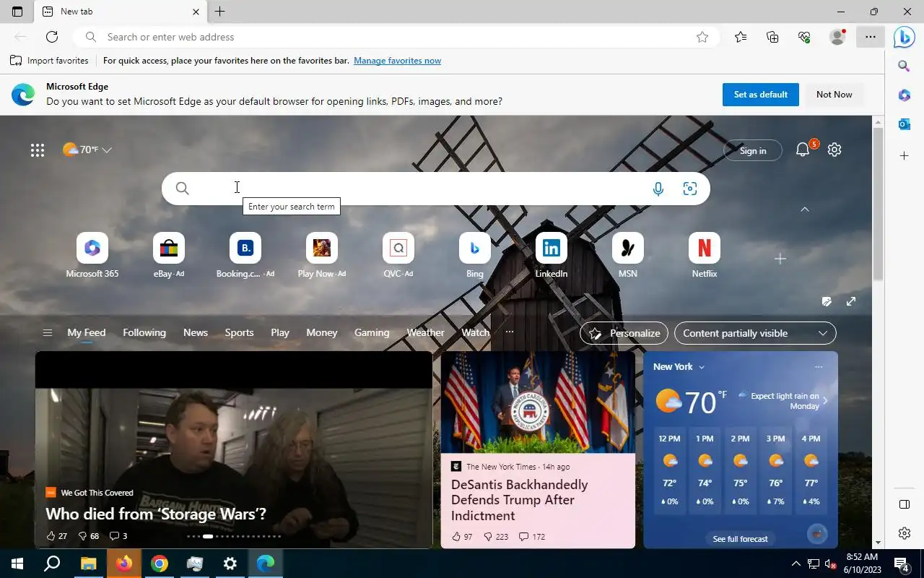Screen dimensions: 924x578
Task: Open Microsoft 365 sidebar icon
Action: coord(904,95)
